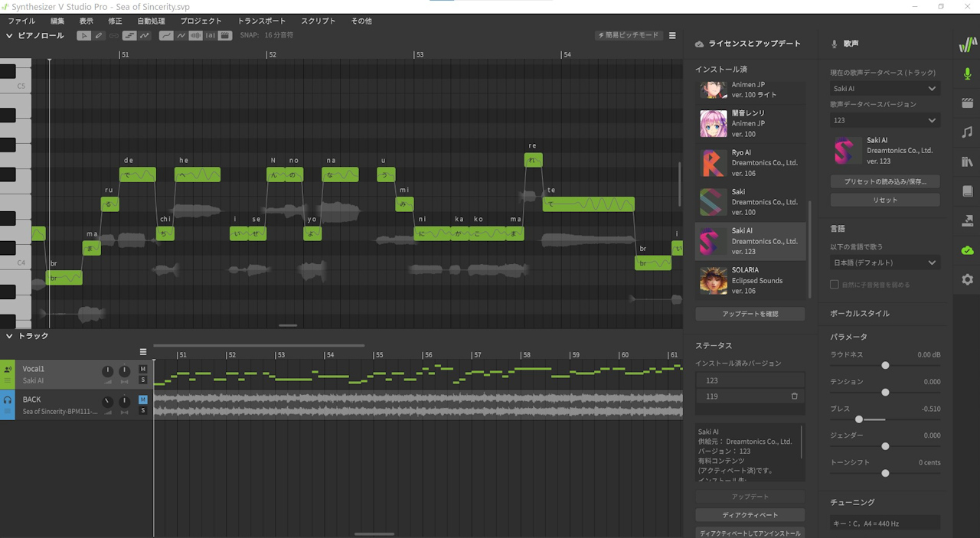Select SOLARIA voice database entry
Screen dimensions: 980x538
[750, 281]
